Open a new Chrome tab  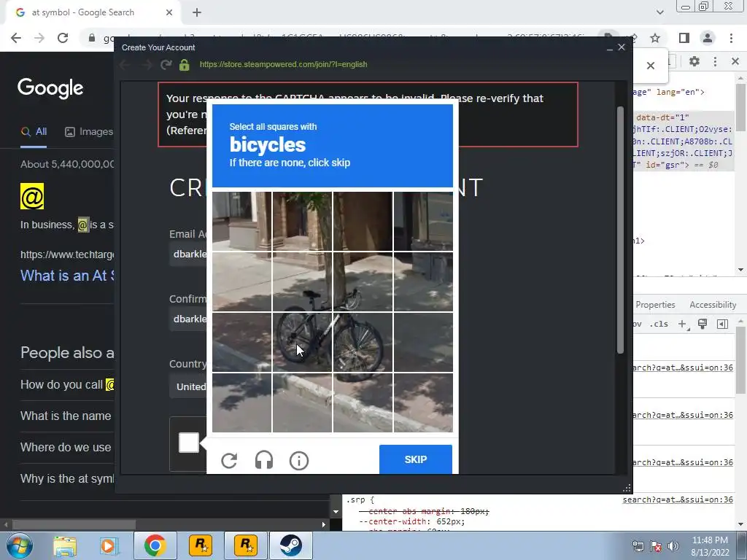click(197, 12)
